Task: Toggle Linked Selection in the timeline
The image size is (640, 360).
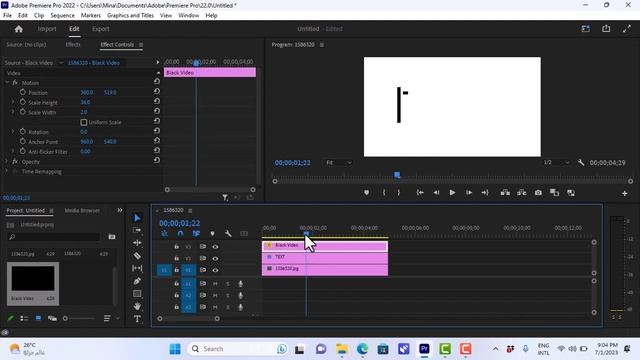Action: pyautogui.click(x=196, y=233)
